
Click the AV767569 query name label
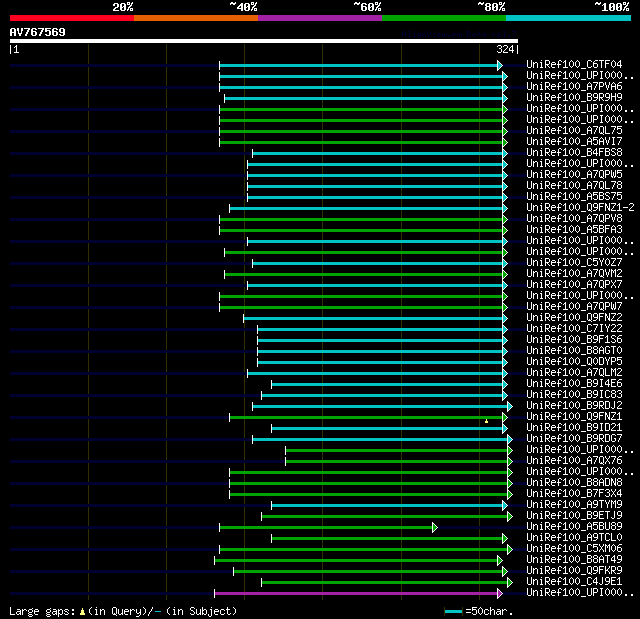coord(38,32)
